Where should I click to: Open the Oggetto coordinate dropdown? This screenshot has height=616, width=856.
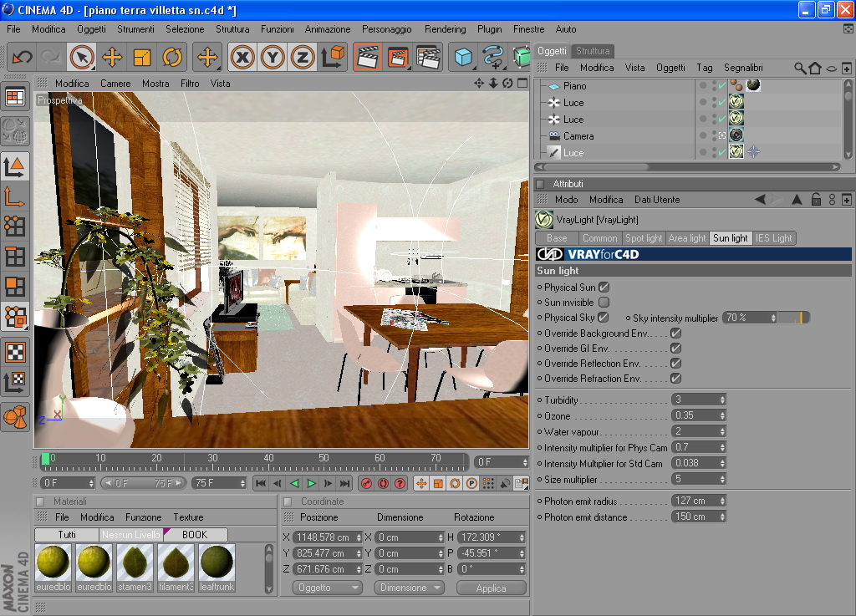pyautogui.click(x=328, y=588)
